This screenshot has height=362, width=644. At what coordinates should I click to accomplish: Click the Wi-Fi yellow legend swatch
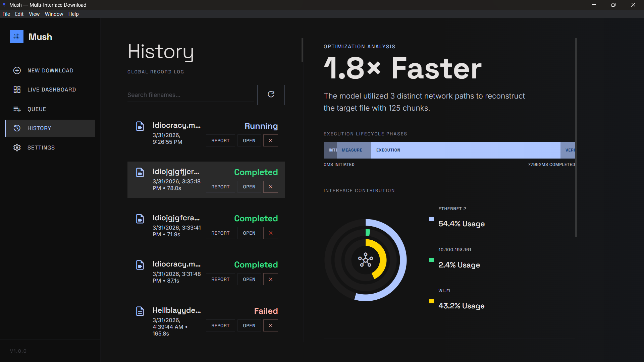click(431, 301)
